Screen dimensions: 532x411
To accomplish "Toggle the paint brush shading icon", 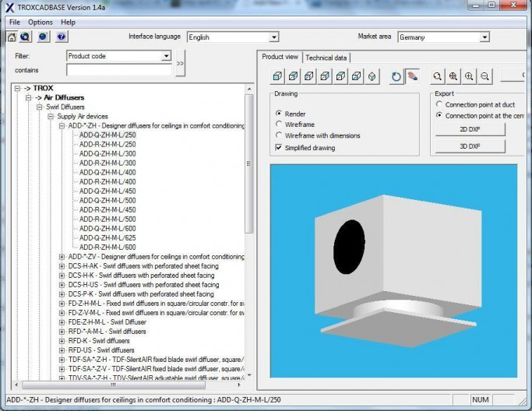I will point(412,76).
